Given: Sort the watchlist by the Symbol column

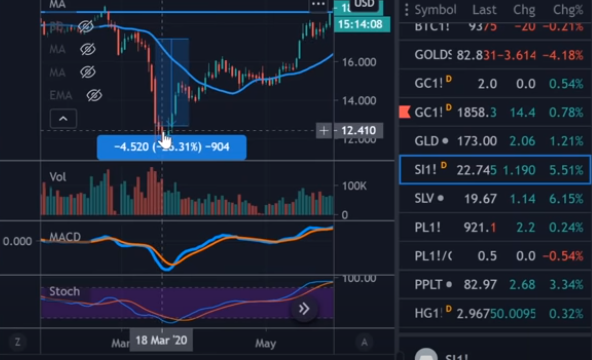Looking at the screenshot, I should pos(435,10).
